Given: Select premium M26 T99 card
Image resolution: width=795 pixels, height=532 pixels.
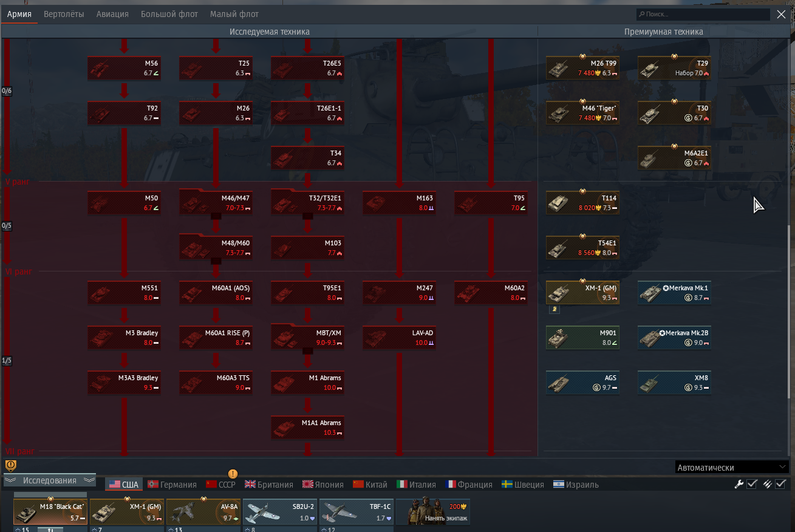Looking at the screenshot, I should [x=583, y=68].
